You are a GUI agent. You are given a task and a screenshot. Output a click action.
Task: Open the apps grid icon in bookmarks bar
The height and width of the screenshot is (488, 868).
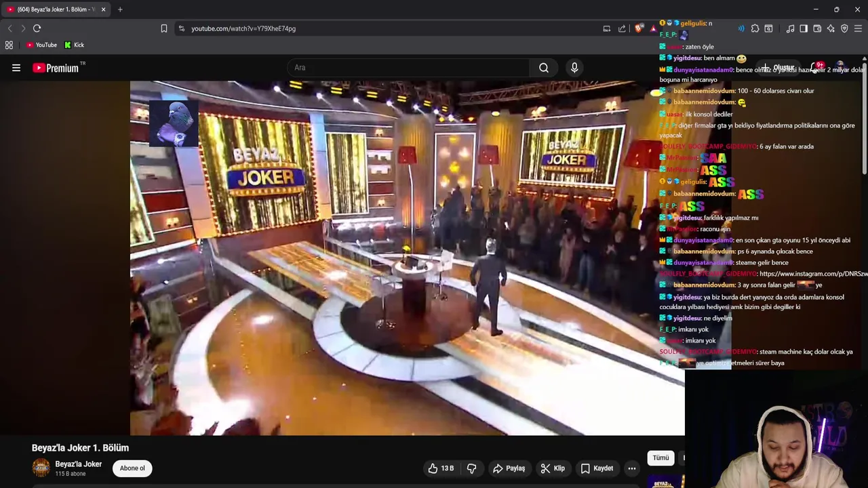(x=9, y=45)
